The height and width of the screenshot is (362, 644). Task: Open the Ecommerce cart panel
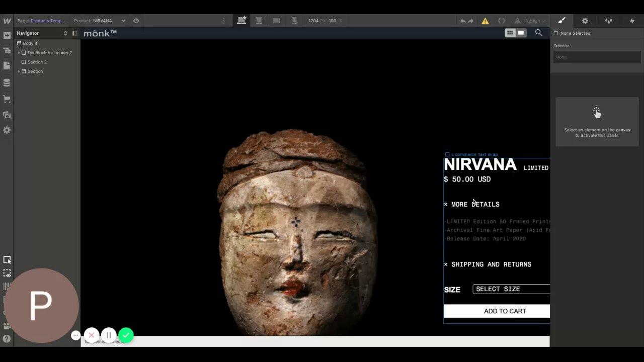pyautogui.click(x=7, y=99)
